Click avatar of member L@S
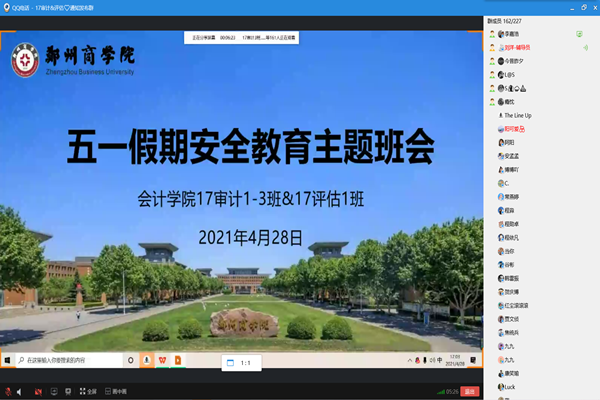This screenshot has width=600, height=400. click(x=501, y=75)
